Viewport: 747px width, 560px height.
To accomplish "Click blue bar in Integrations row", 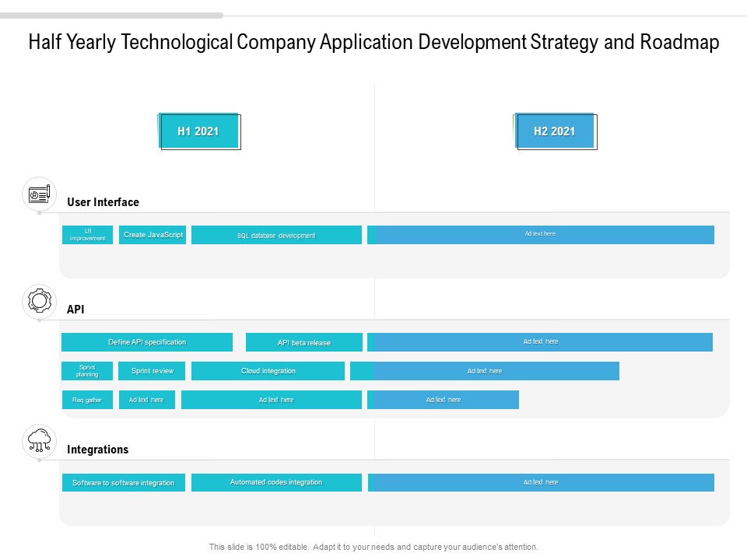I will tap(542, 482).
